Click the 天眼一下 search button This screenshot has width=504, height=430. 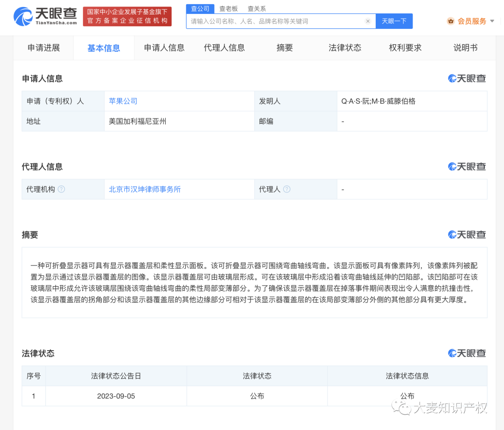(x=394, y=21)
